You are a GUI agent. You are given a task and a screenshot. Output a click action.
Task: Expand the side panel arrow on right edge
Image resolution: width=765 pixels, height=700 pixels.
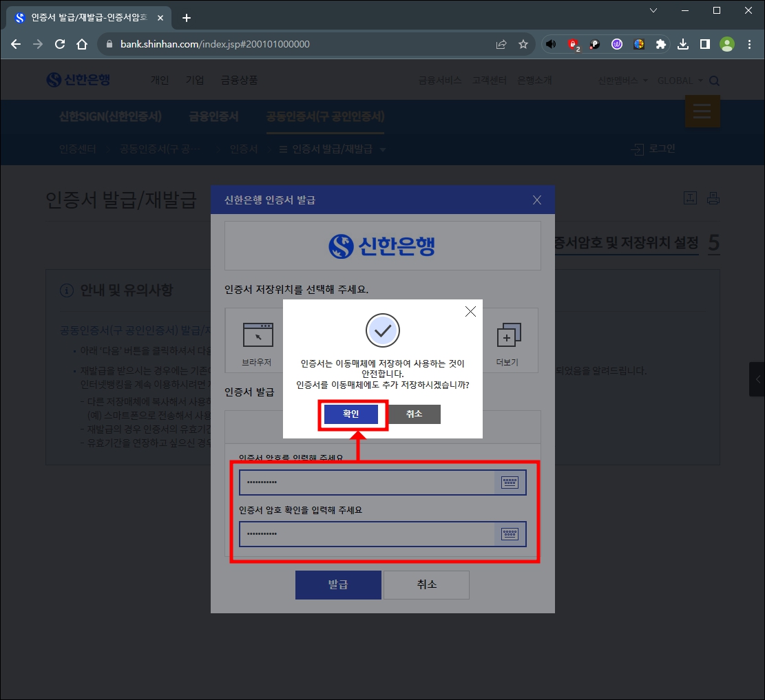click(x=757, y=379)
